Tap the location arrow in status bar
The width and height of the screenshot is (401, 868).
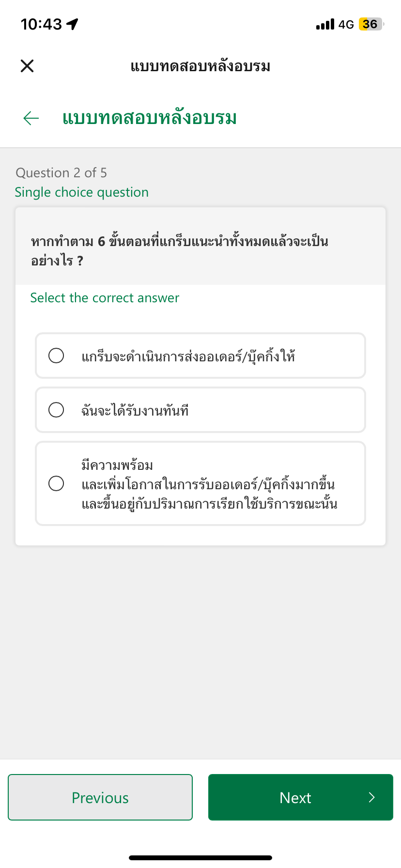coord(72,24)
